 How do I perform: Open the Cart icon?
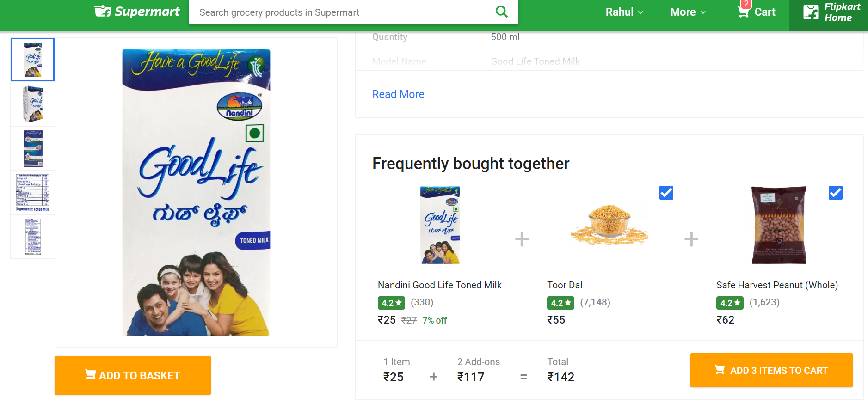point(744,12)
